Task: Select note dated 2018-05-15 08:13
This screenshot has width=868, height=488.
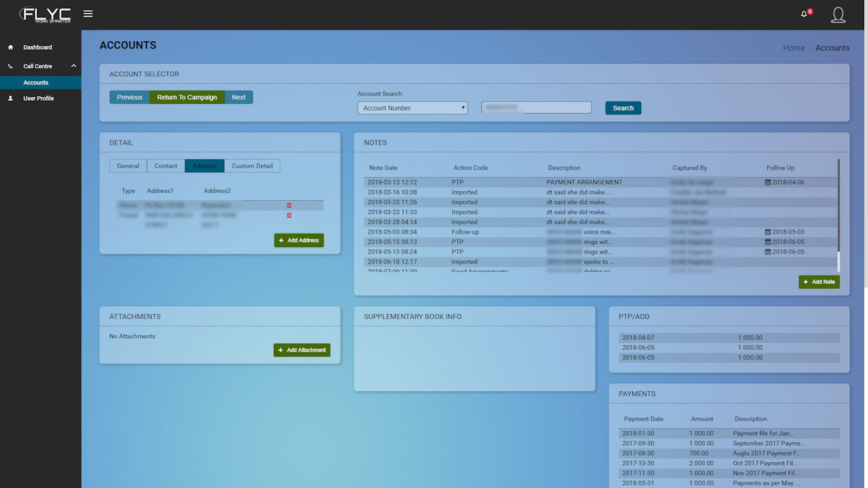Action: [x=601, y=242]
